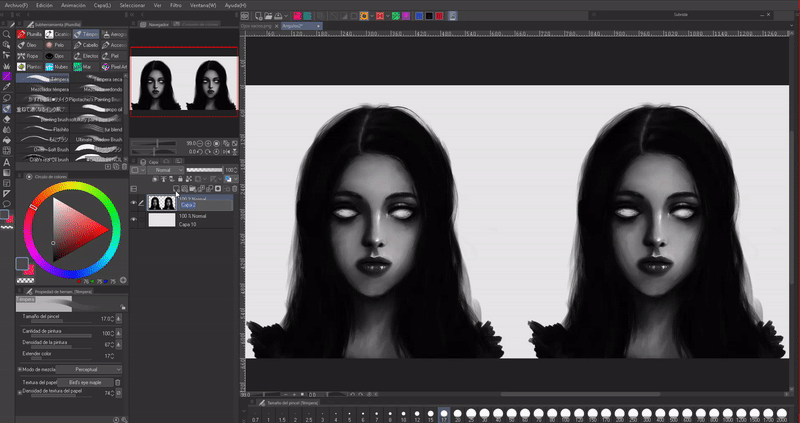The width and height of the screenshot is (800, 423).
Task: Open the Filtro menu
Action: pyautogui.click(x=175, y=5)
